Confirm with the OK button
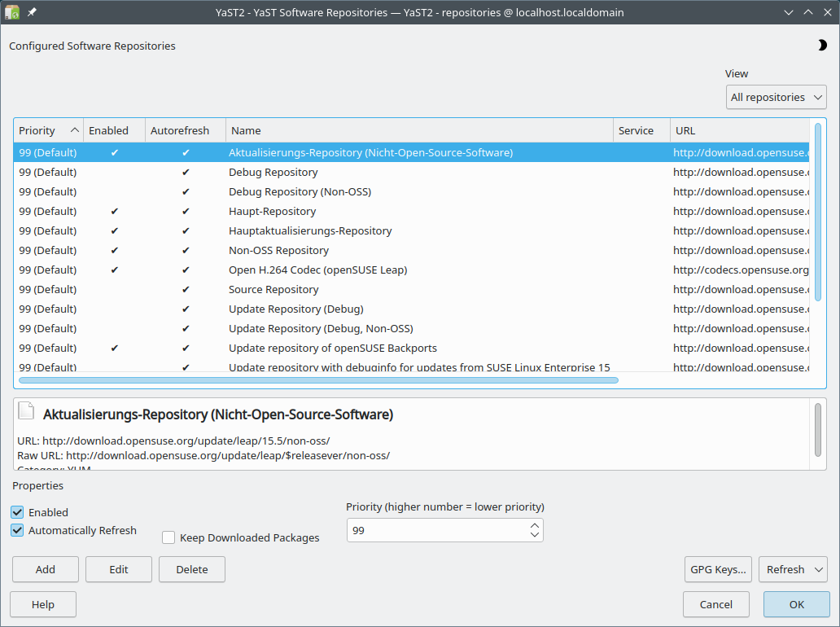The height and width of the screenshot is (627, 840). [x=797, y=604]
